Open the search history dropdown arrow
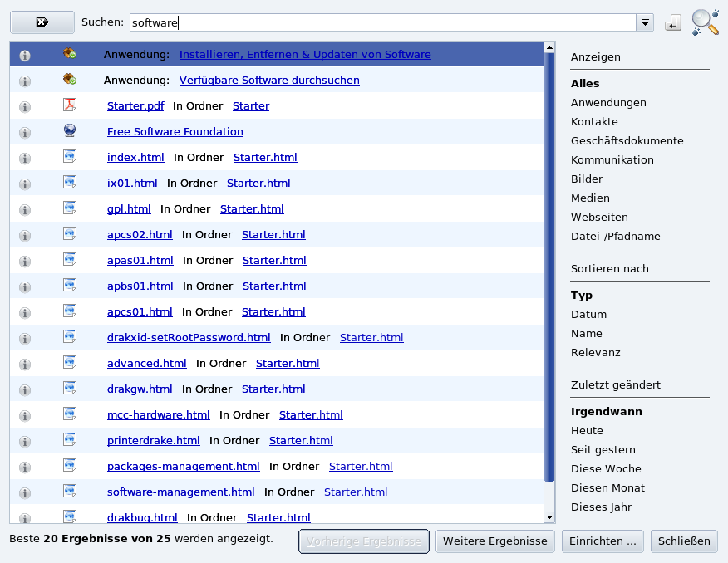This screenshot has height=563, width=728. pos(645,23)
